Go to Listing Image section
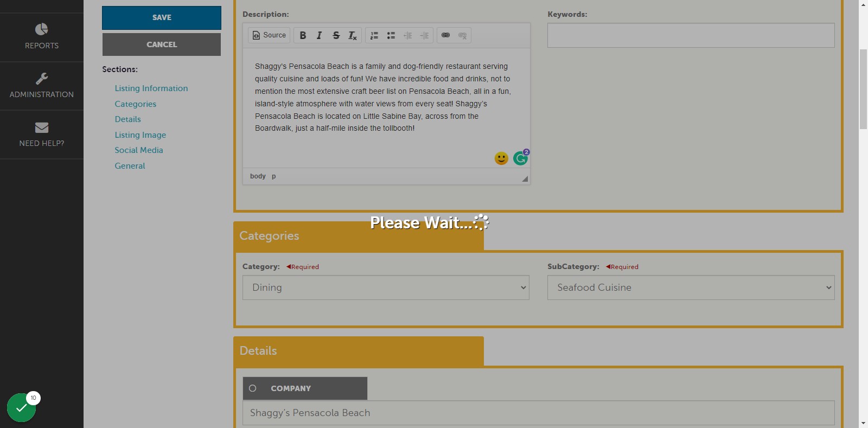Viewport: 868px width, 428px height. pyautogui.click(x=141, y=135)
